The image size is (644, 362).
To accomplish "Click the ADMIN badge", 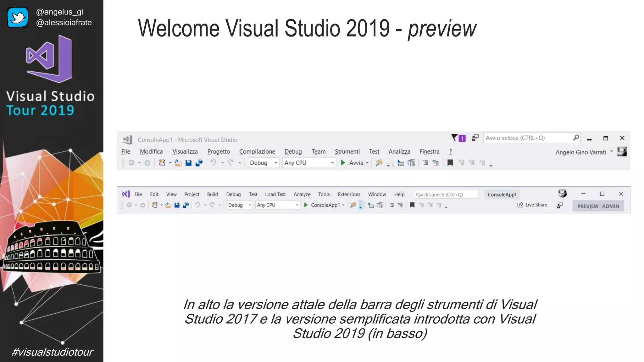I will click(611, 206).
